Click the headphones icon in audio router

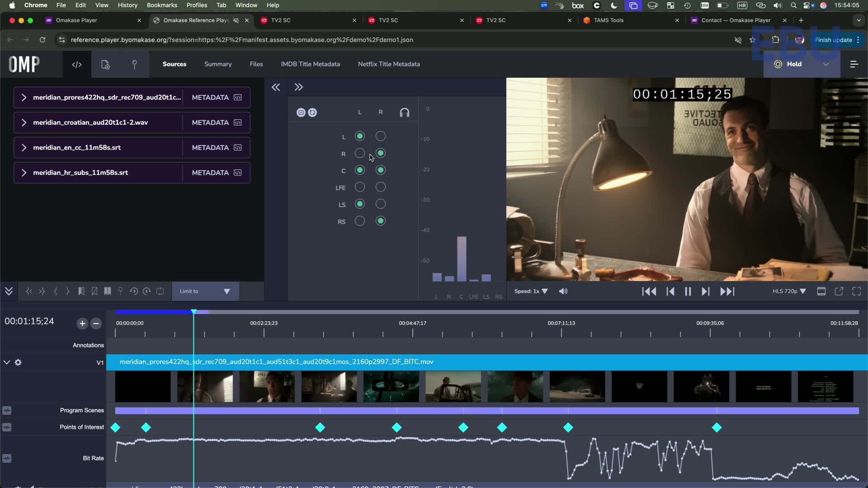[x=404, y=113]
